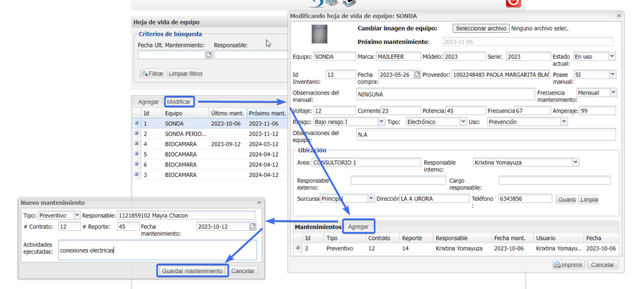Open Fecha compra calendar picker

click(417, 74)
